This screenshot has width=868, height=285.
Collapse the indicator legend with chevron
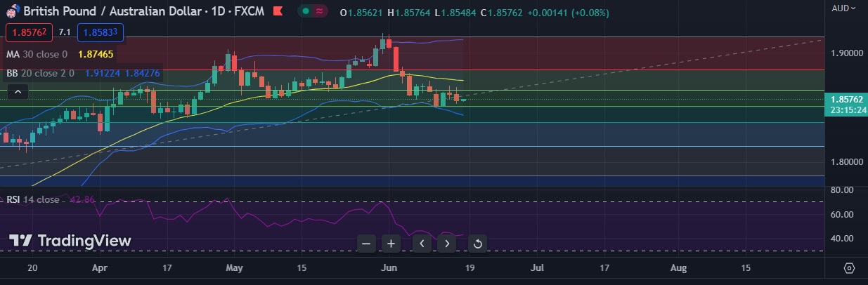pos(18,91)
